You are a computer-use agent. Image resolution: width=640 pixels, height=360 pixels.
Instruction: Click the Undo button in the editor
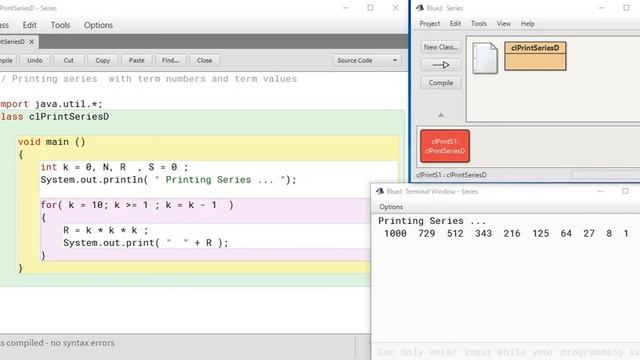coord(35,60)
